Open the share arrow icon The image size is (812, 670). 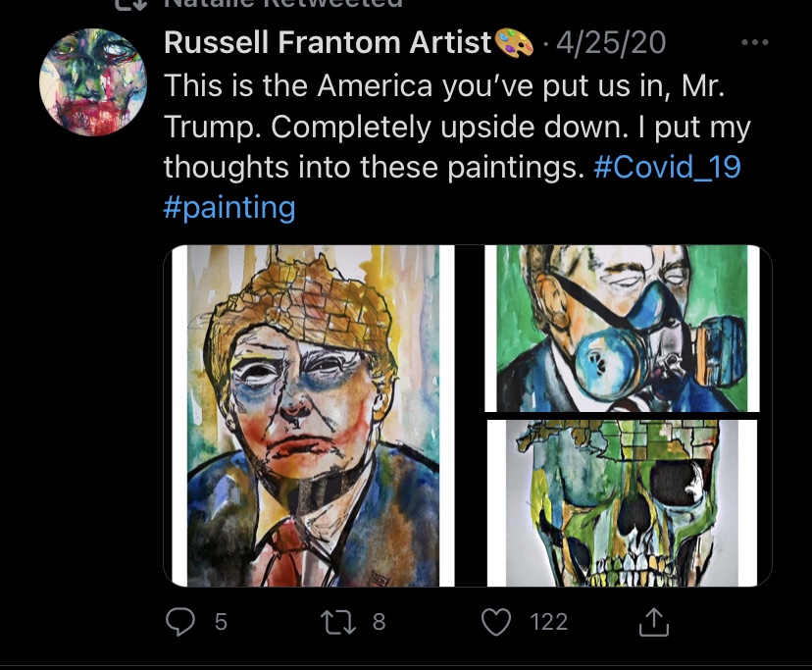[x=653, y=621]
